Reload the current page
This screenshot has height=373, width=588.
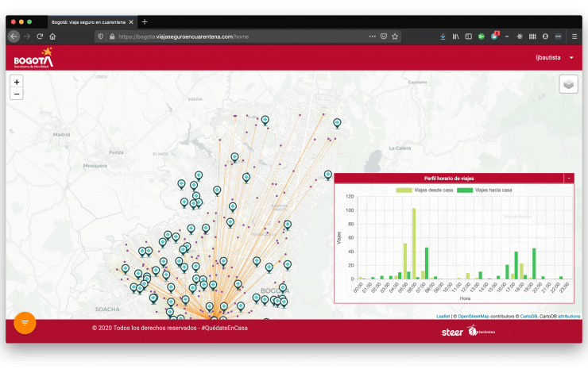point(40,37)
